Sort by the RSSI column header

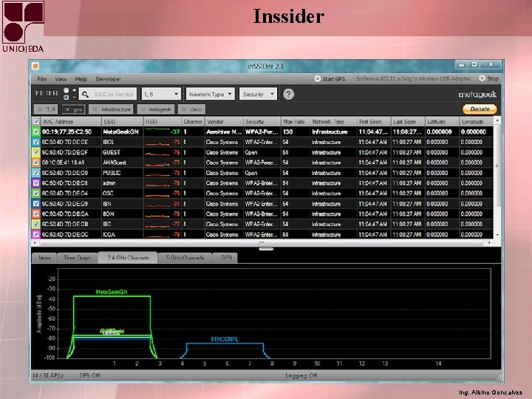(x=162, y=121)
